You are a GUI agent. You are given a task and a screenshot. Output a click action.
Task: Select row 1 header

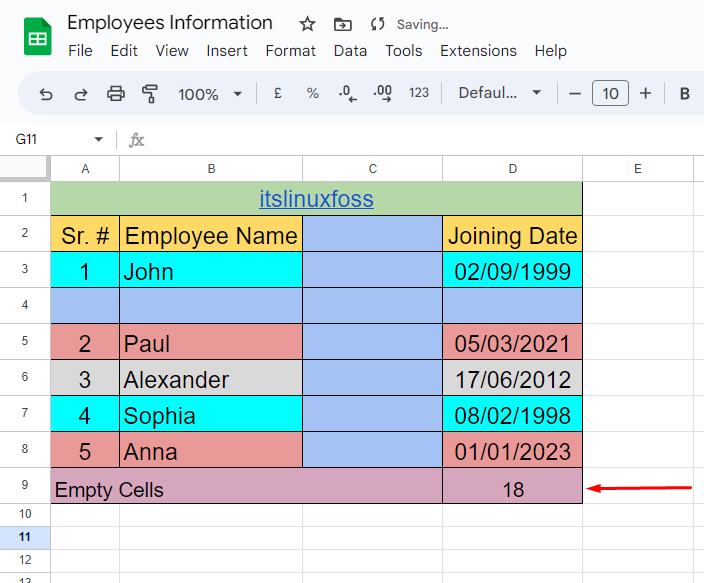click(x=25, y=198)
